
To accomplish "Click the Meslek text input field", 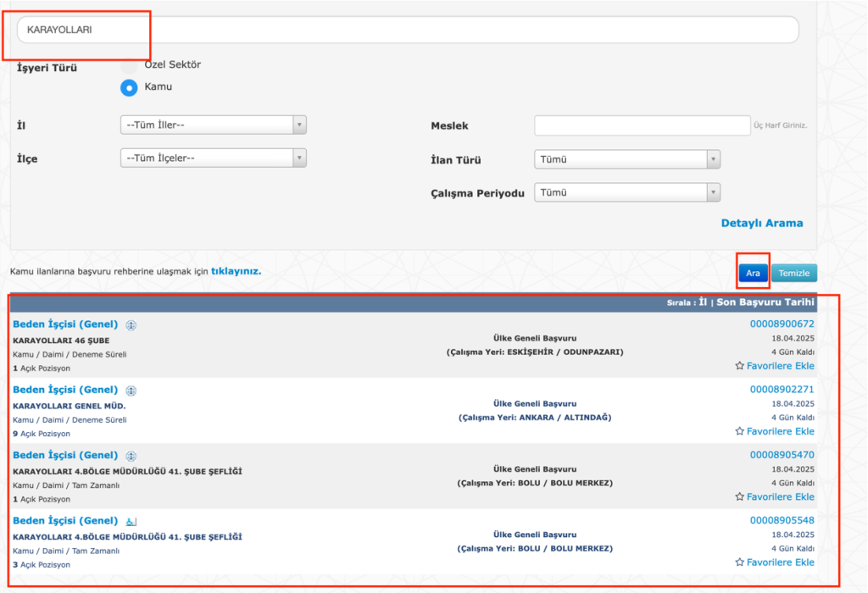I will pyautogui.click(x=643, y=125).
